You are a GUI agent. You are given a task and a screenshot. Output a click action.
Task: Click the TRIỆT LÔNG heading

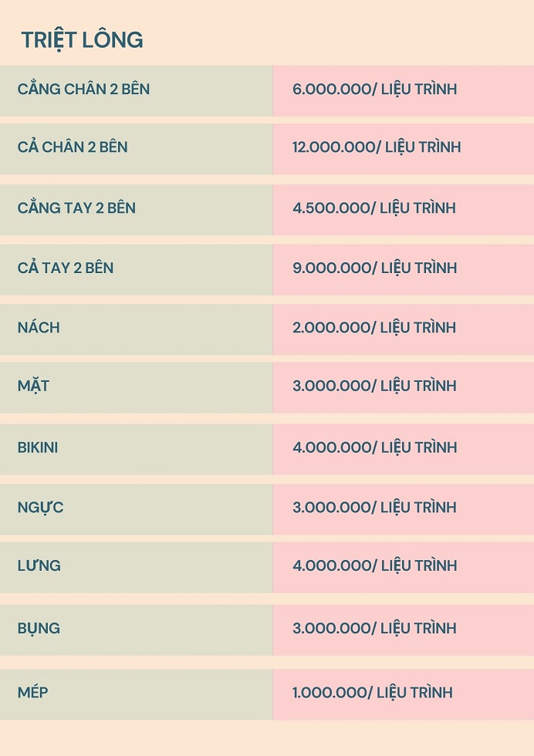coord(82,40)
